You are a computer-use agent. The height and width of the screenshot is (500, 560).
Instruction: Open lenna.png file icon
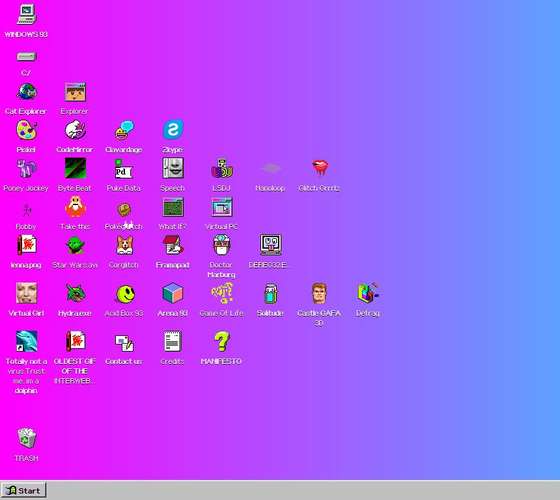pyautogui.click(x=26, y=245)
